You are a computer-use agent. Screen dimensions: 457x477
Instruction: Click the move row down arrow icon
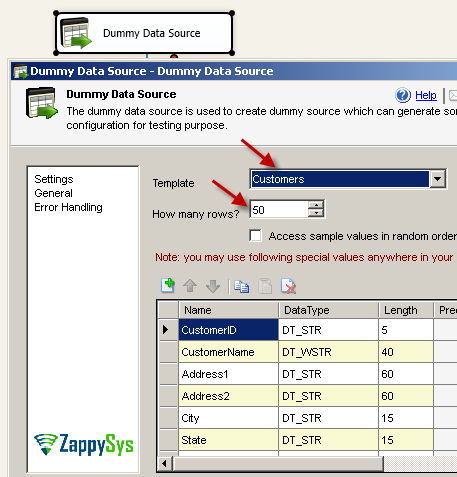tap(213, 286)
